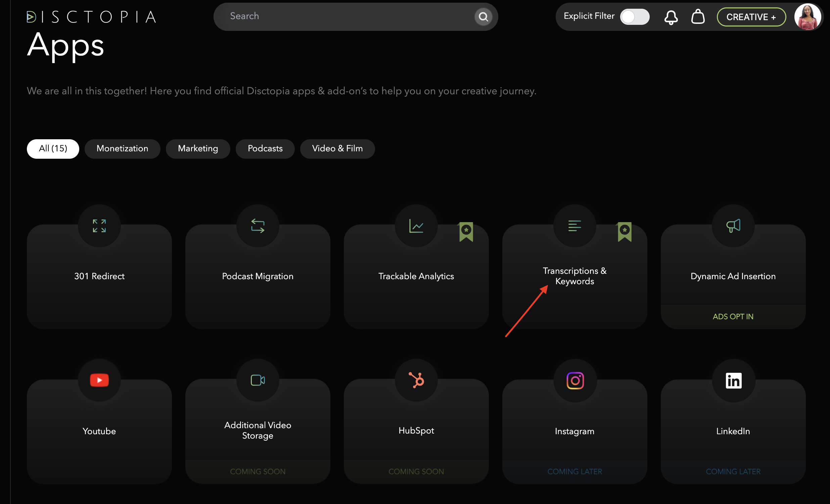Open the Transcriptions & Keywords app card

pos(575,276)
